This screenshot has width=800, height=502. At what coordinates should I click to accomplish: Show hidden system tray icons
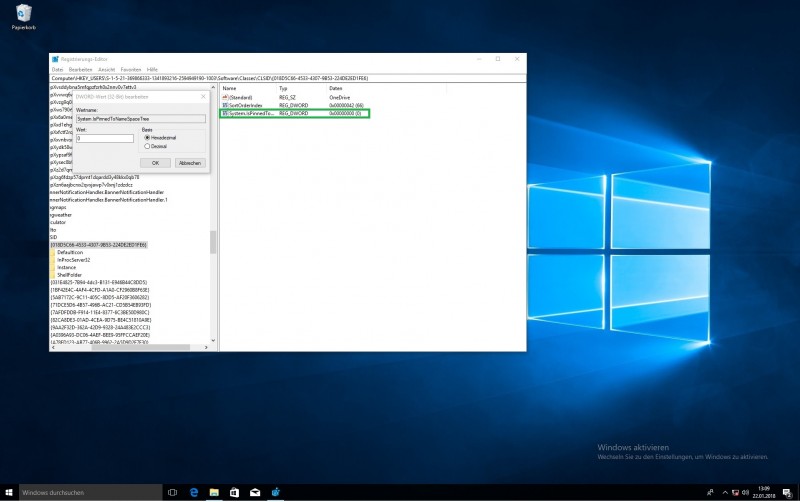coord(725,493)
